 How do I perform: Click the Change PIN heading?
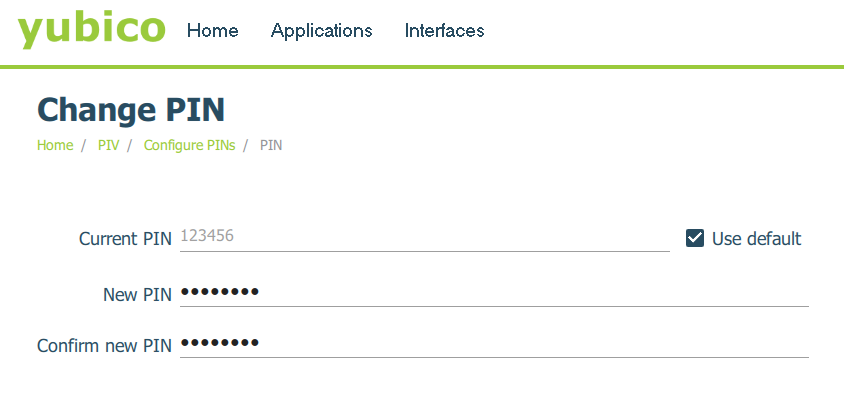click(131, 108)
